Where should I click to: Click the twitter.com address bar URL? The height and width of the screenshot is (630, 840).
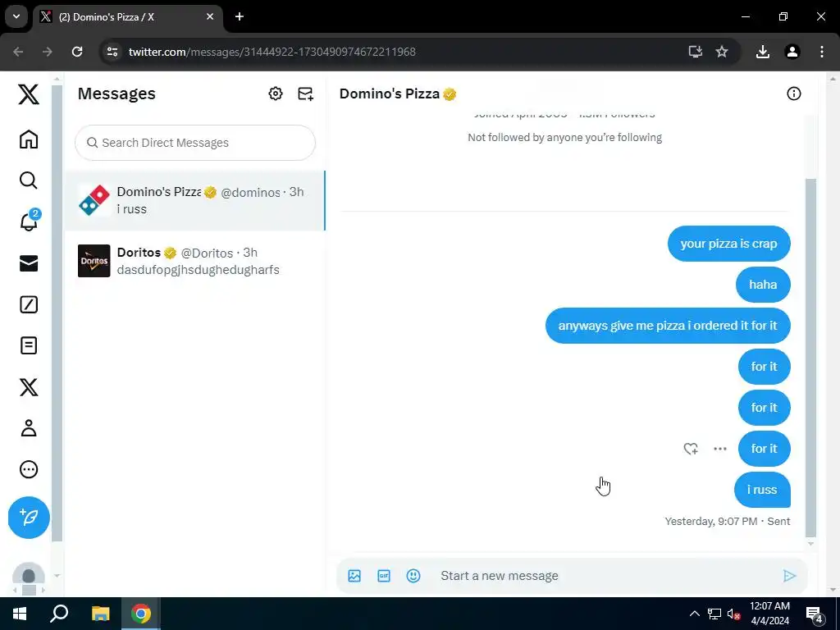click(x=272, y=52)
